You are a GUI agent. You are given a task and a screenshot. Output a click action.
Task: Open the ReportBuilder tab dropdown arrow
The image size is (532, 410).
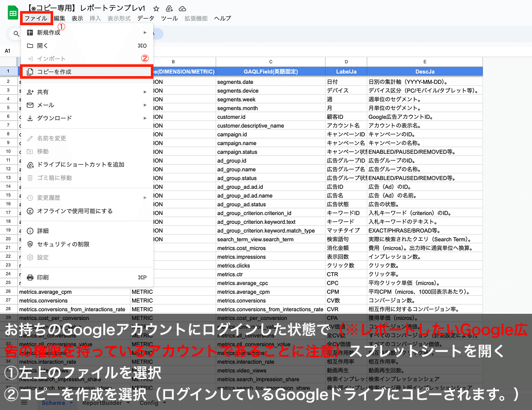128,403
